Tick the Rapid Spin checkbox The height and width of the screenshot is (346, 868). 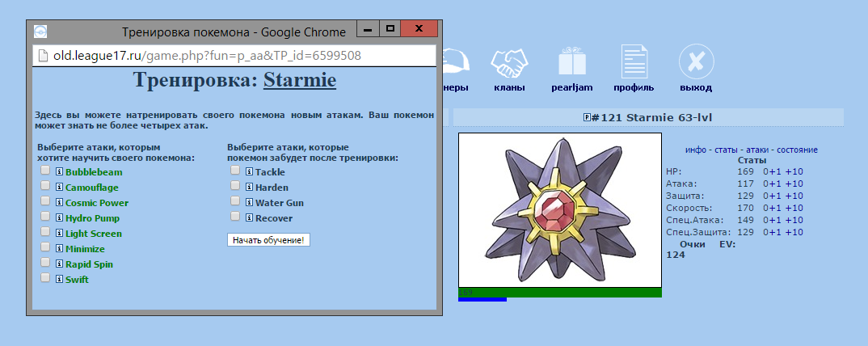[x=45, y=263]
